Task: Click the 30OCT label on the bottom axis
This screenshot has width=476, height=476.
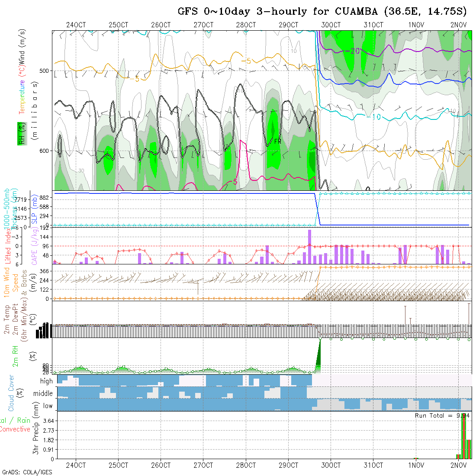Action: tap(331, 465)
